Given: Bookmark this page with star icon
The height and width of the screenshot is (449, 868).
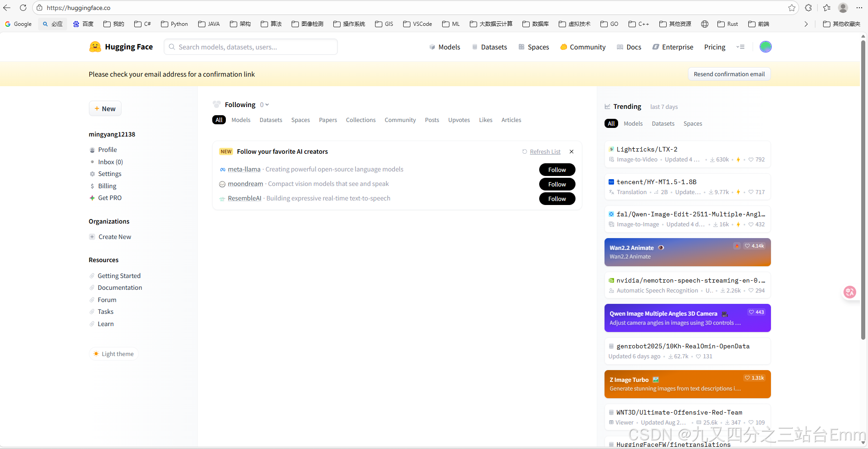Looking at the screenshot, I should (x=791, y=8).
